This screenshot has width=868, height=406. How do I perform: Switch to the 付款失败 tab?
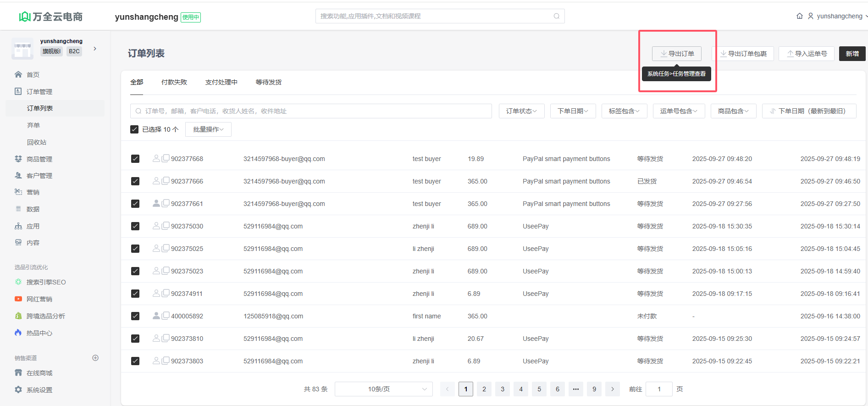(x=174, y=82)
